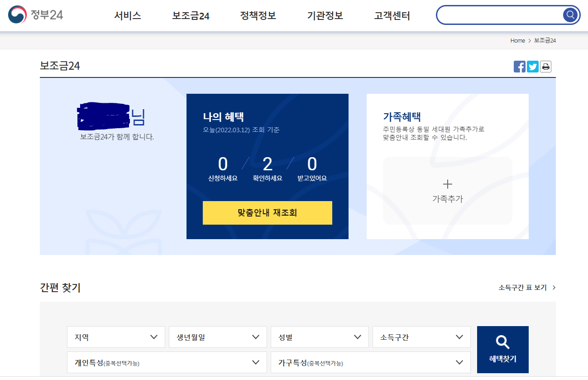Screen dimensions: 588x380
Task: Expand the 성별 dropdown
Action: coord(320,337)
